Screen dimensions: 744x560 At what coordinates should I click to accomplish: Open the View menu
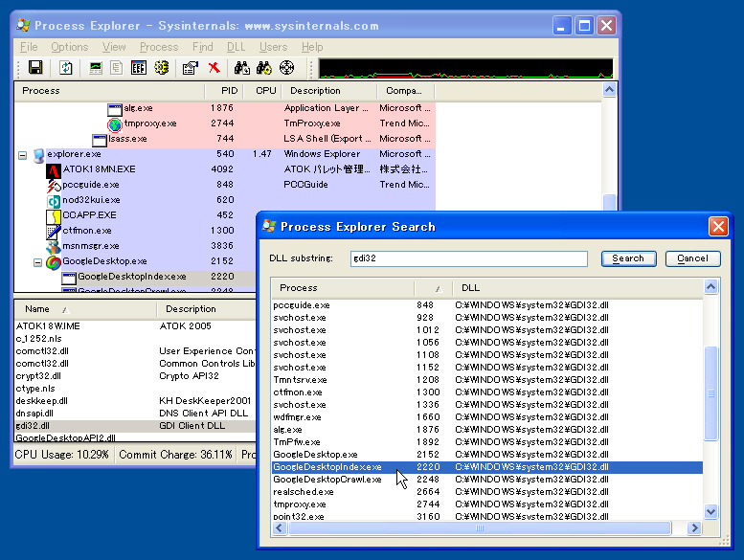point(114,47)
